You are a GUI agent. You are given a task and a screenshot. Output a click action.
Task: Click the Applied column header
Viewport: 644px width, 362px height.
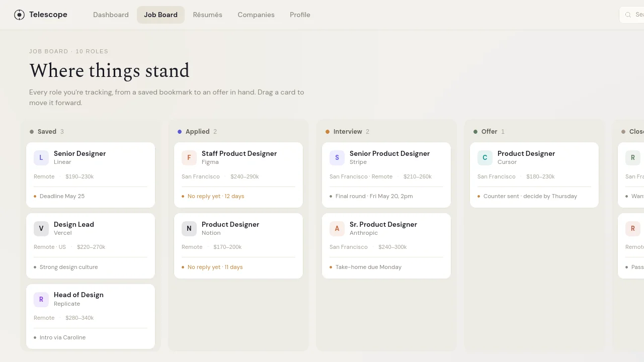(x=197, y=132)
